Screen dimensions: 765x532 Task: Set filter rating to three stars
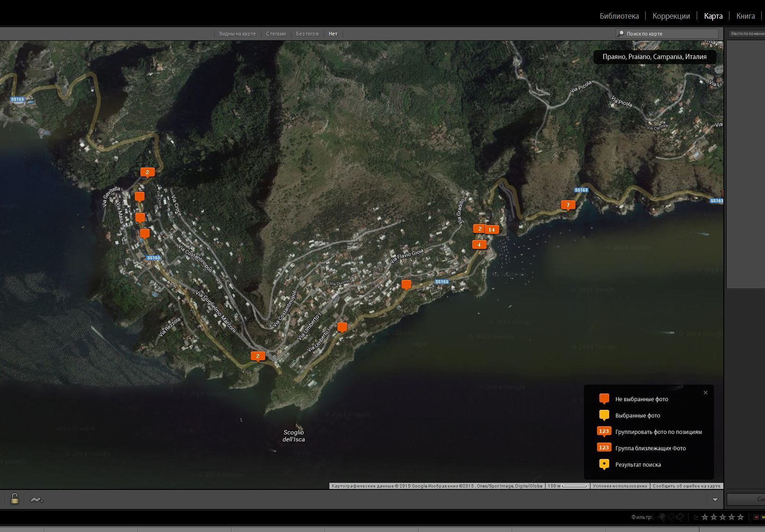722,517
